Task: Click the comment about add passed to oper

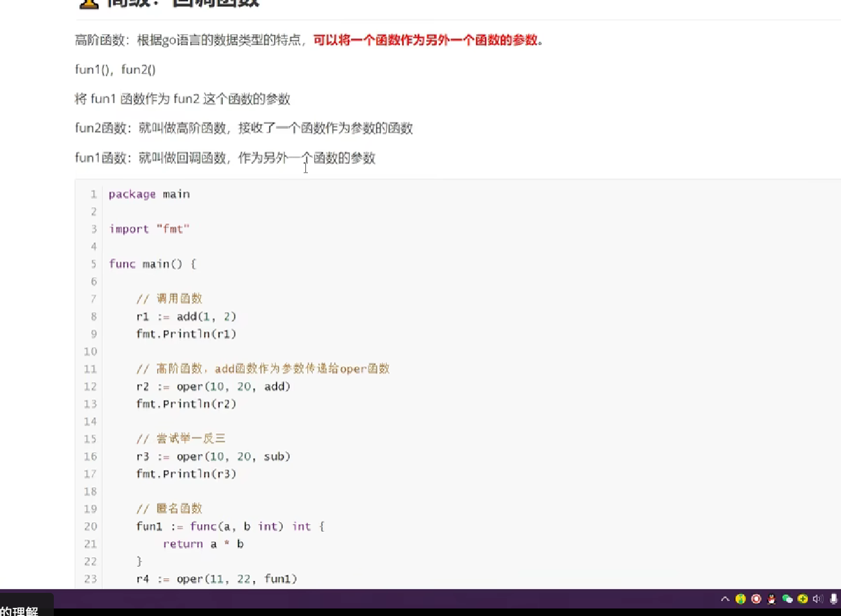Action: (263, 369)
